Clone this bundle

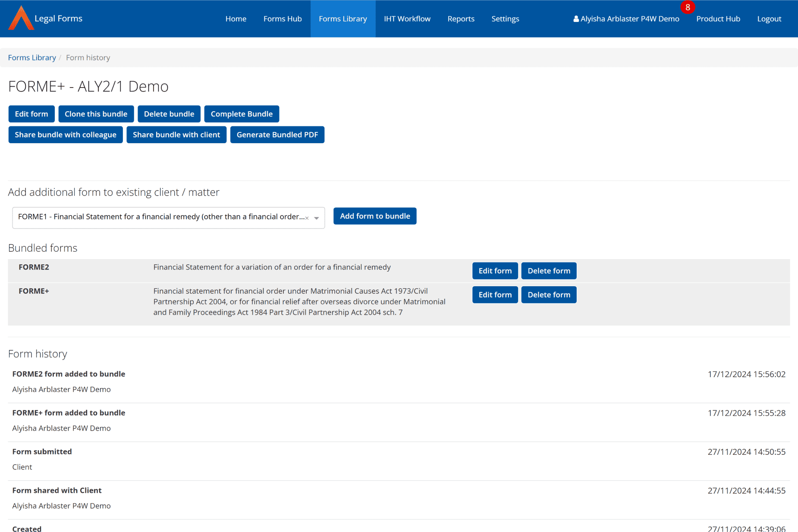[96, 114]
